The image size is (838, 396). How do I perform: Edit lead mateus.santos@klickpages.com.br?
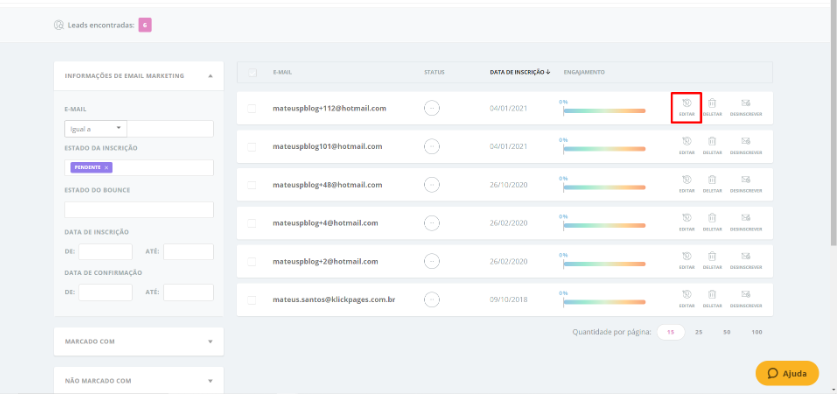[686, 299]
